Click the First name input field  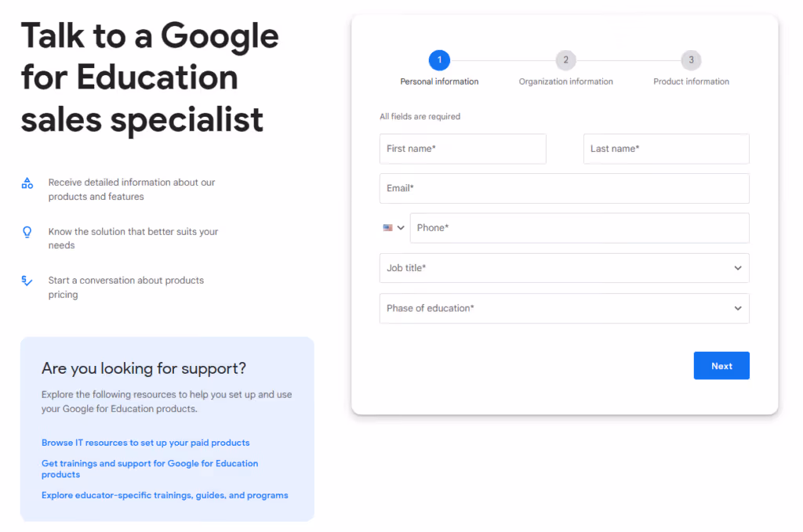pos(462,149)
